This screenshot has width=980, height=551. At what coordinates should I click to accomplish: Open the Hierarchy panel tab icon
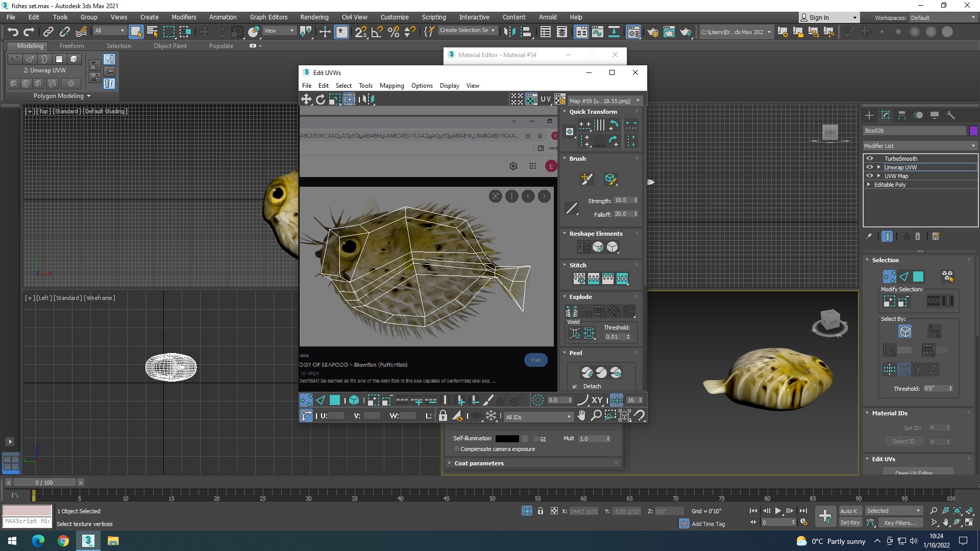902,115
